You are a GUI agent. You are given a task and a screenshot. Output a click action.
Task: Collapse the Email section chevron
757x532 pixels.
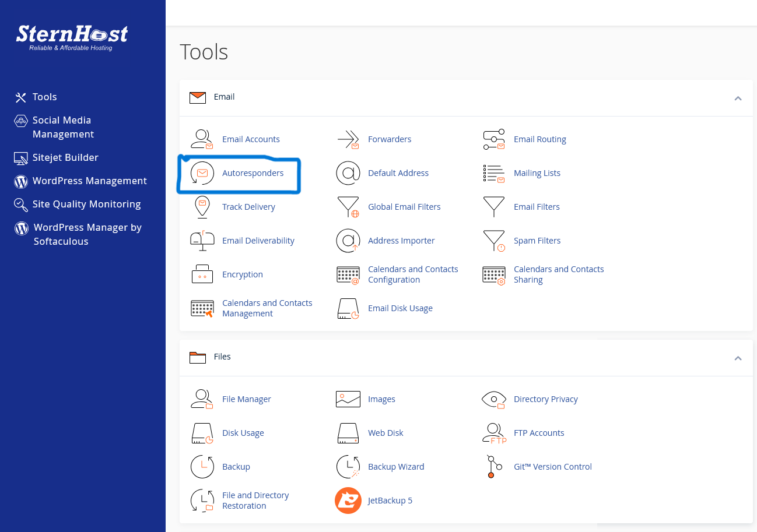pyautogui.click(x=738, y=98)
